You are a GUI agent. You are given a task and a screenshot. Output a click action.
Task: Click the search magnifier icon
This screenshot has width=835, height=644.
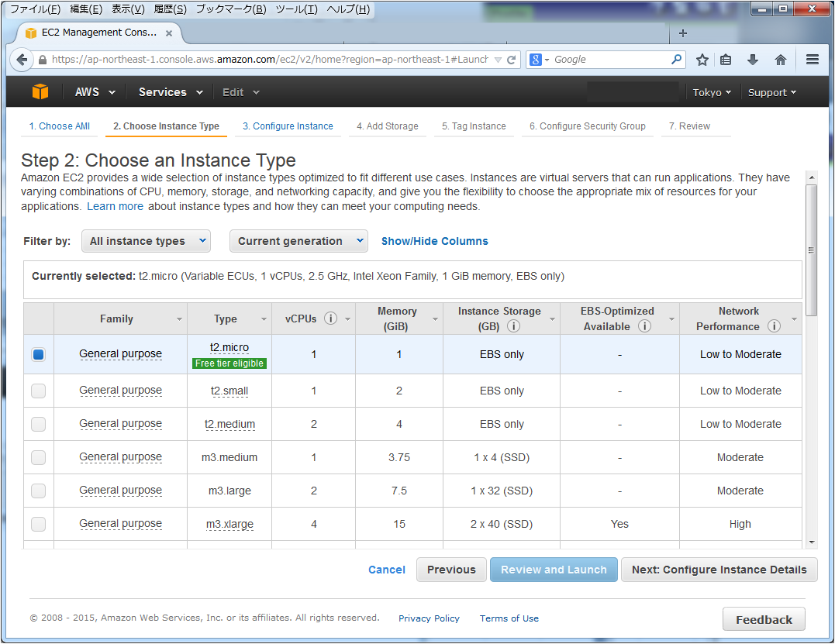(x=676, y=59)
